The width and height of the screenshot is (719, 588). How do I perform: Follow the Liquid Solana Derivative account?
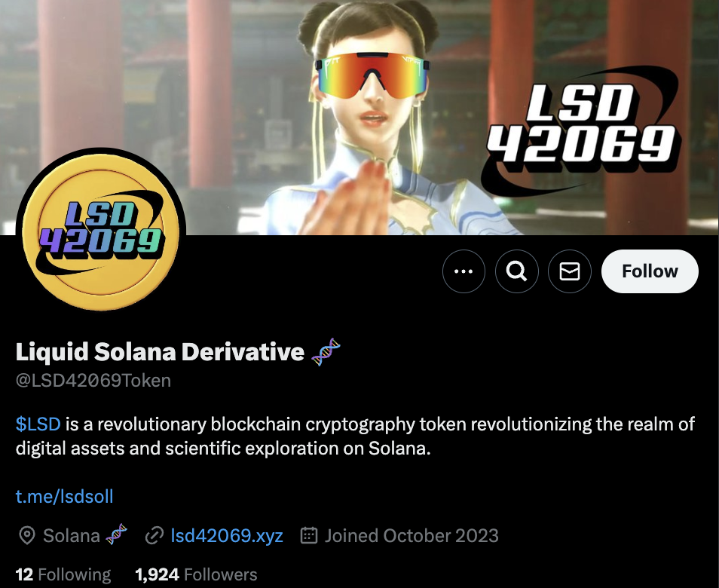650,271
